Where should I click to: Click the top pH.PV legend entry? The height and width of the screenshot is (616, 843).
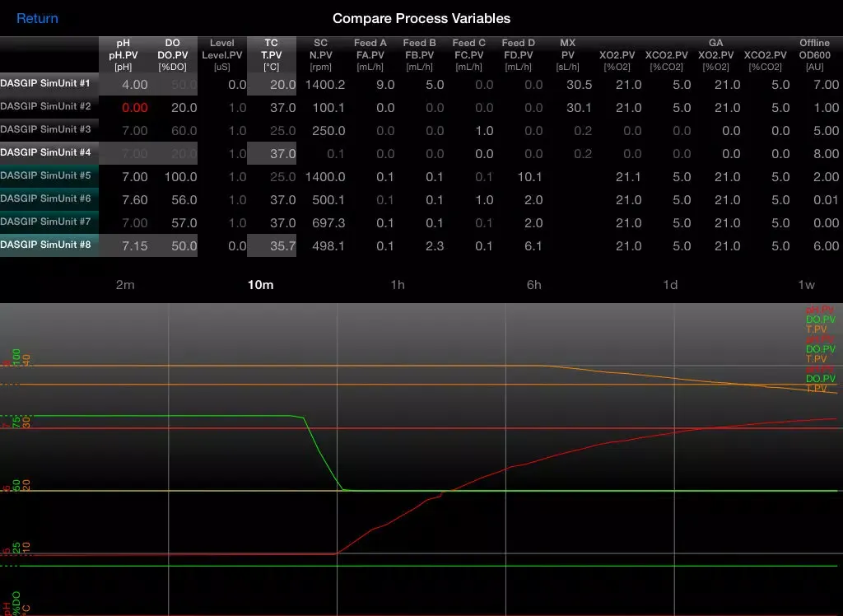coord(820,310)
